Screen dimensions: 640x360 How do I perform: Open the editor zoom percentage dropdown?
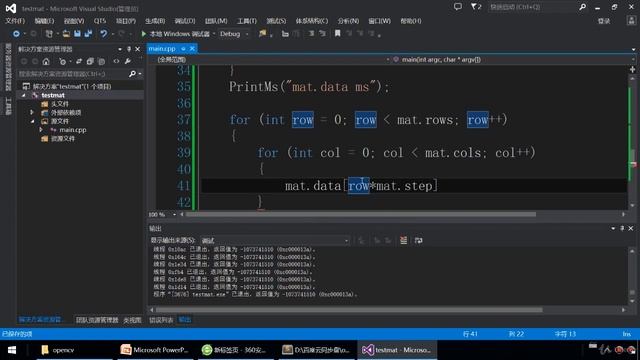[x=174, y=214]
